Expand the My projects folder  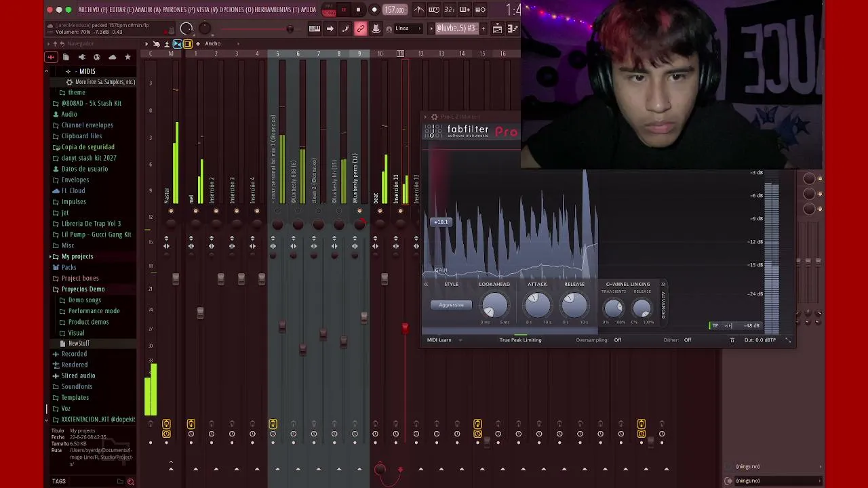(77, 256)
